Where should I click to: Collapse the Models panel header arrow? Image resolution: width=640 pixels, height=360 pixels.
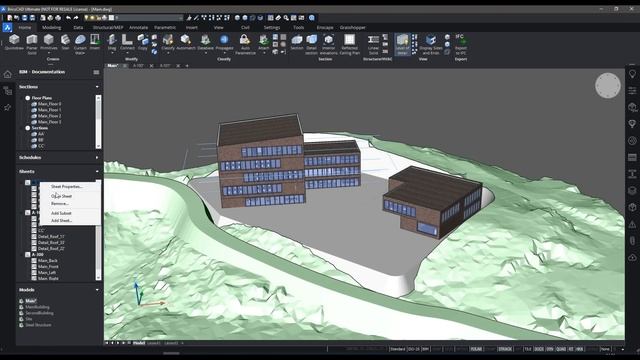pos(97,290)
